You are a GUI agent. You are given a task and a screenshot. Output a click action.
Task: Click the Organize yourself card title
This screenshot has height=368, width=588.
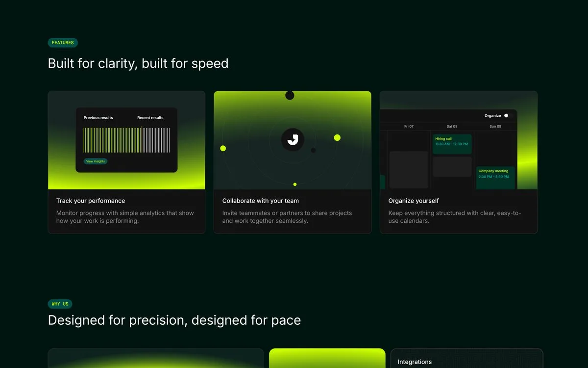[414, 201]
